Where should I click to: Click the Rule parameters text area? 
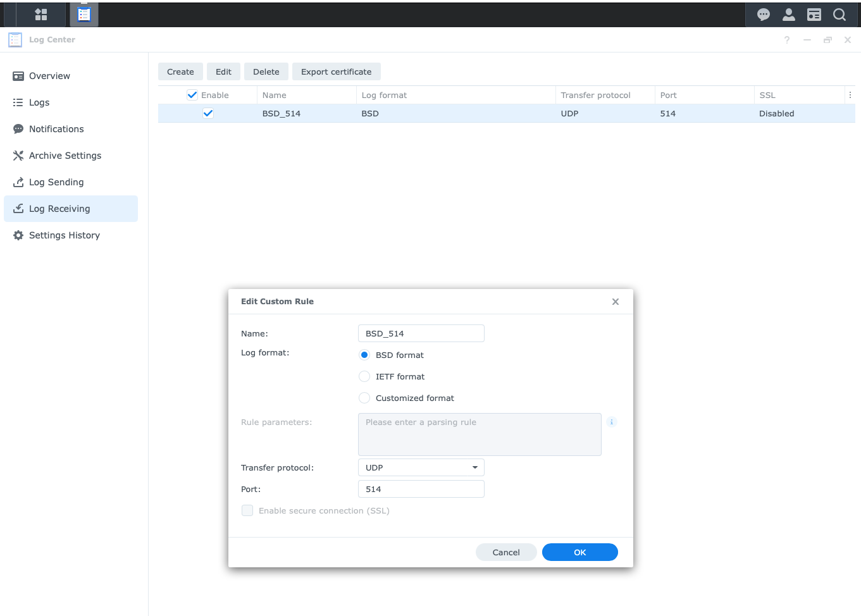pos(480,434)
